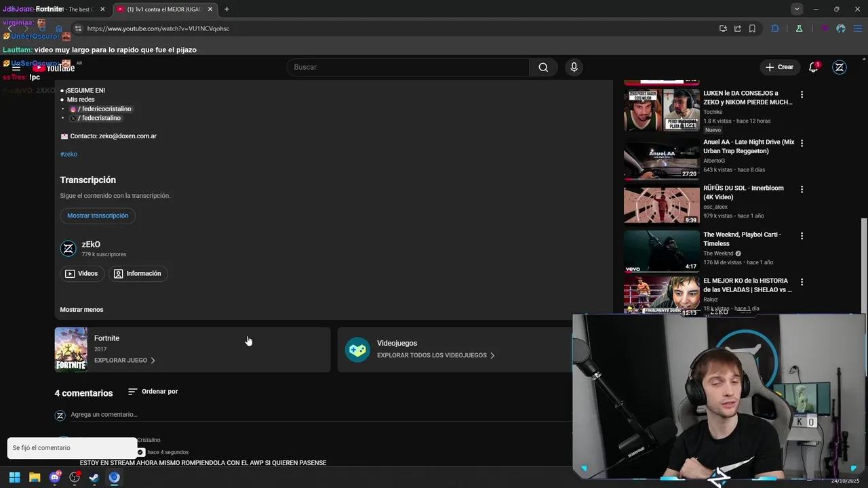Screen dimensions: 868x488
Task: Open the channel Videos button
Action: point(81,274)
